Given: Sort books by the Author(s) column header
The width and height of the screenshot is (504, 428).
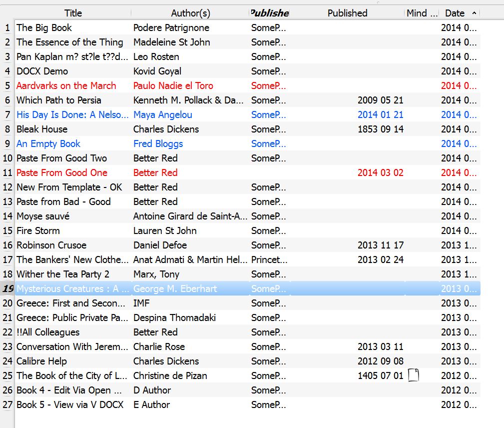Looking at the screenshot, I should 190,13.
